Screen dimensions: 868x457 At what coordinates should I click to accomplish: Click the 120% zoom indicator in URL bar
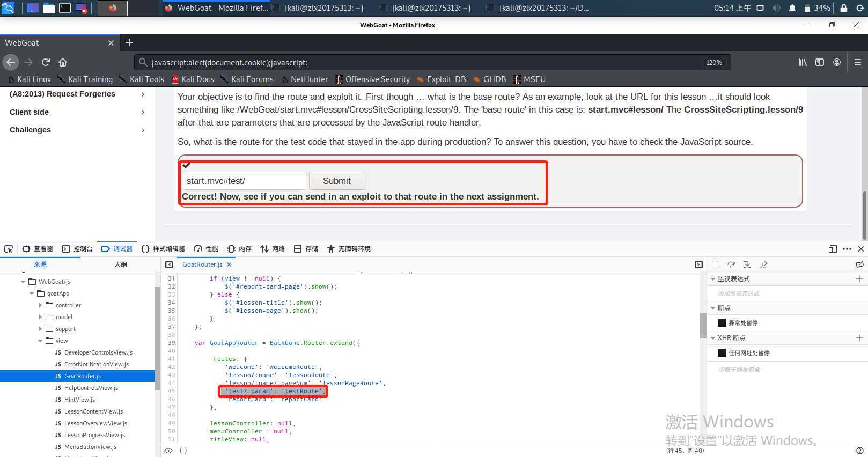click(x=714, y=62)
